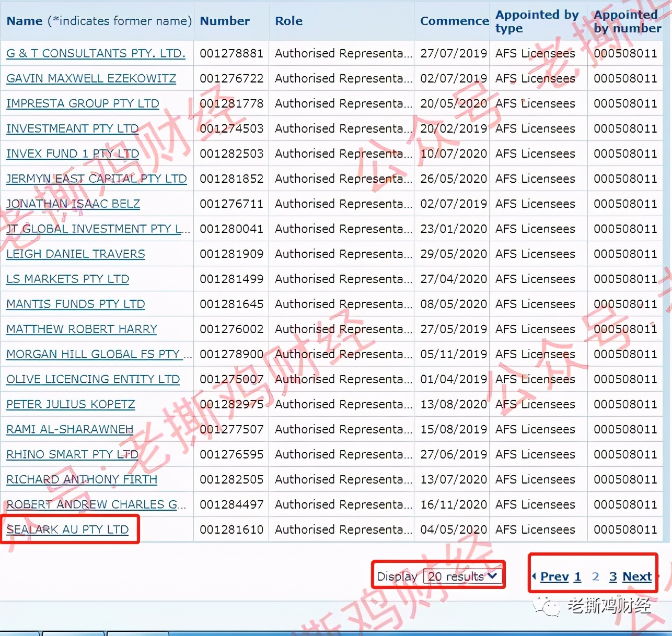Open RAMI AL-SHARAWNEH record

click(69, 429)
